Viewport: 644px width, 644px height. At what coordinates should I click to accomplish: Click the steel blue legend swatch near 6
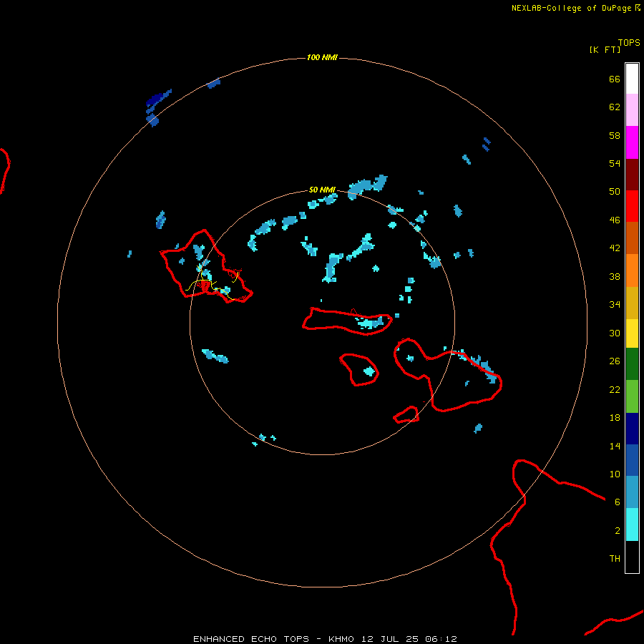tap(632, 492)
